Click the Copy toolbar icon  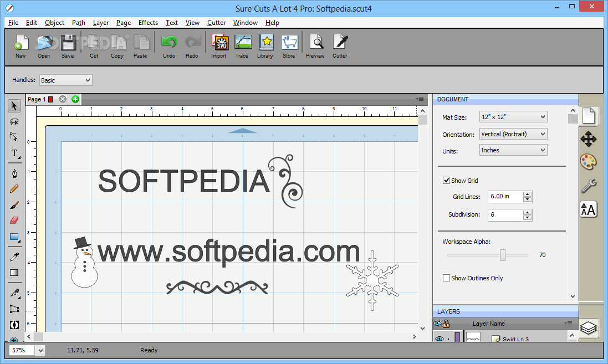[117, 42]
